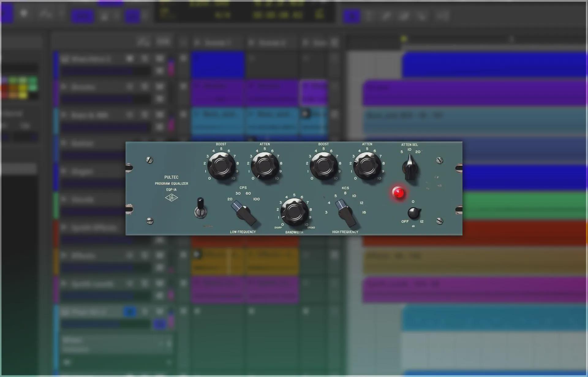Click the red pilot lamp
Image resolution: width=588 pixels, height=377 pixels.
click(398, 192)
